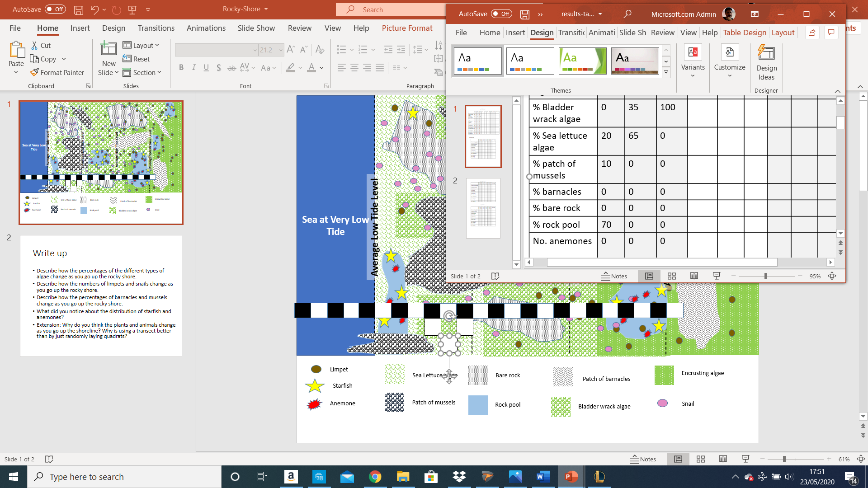868x488 pixels.
Task: Click the Format Painter icon
Action: (x=34, y=72)
